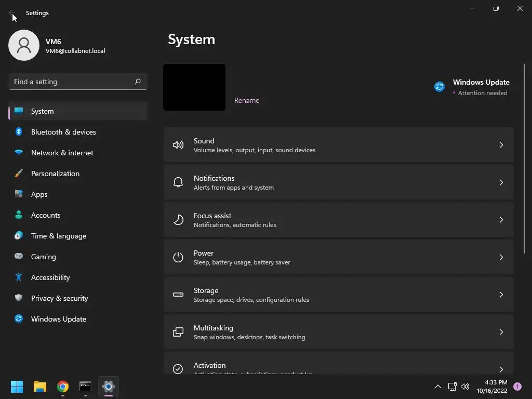Open File Explorer from taskbar
Screen dimensions: 532x399
point(39,387)
